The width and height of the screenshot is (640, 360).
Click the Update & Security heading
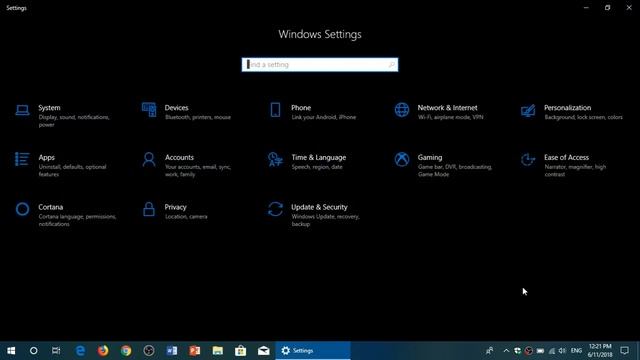pos(319,207)
